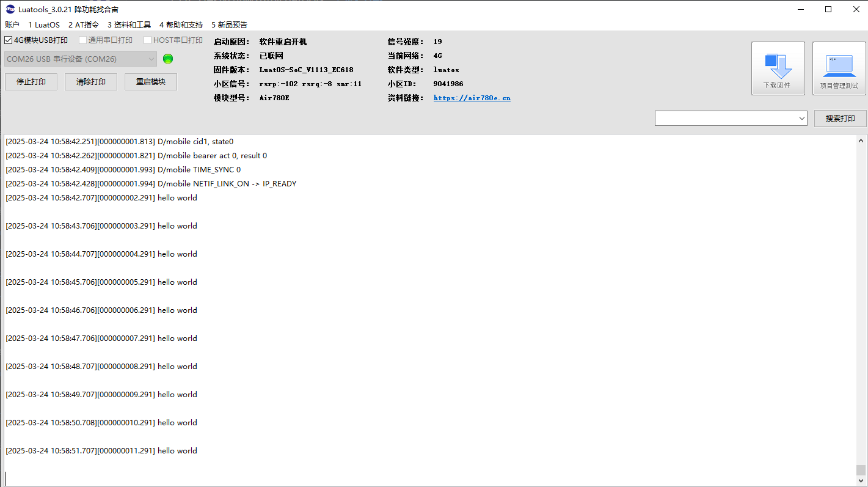Click the current network value '4G'

pos(437,56)
